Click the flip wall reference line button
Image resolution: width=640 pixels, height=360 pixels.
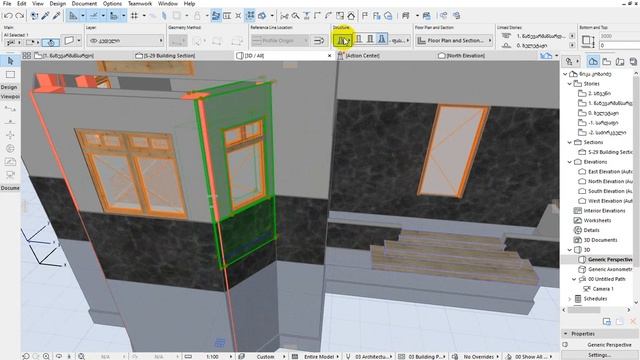coord(319,40)
